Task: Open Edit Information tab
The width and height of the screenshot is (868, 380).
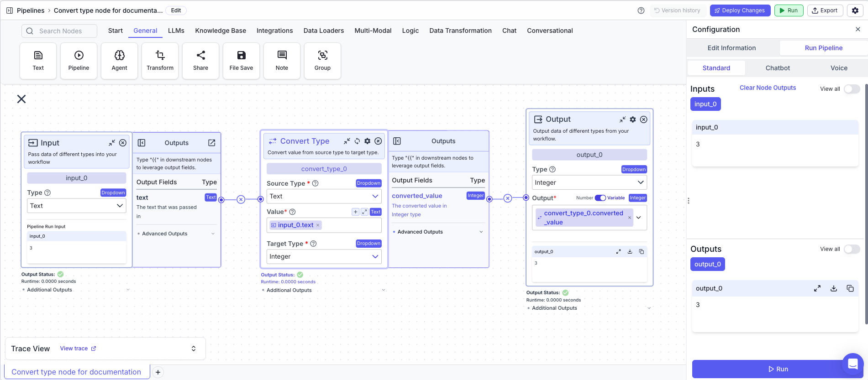Action: (731, 48)
